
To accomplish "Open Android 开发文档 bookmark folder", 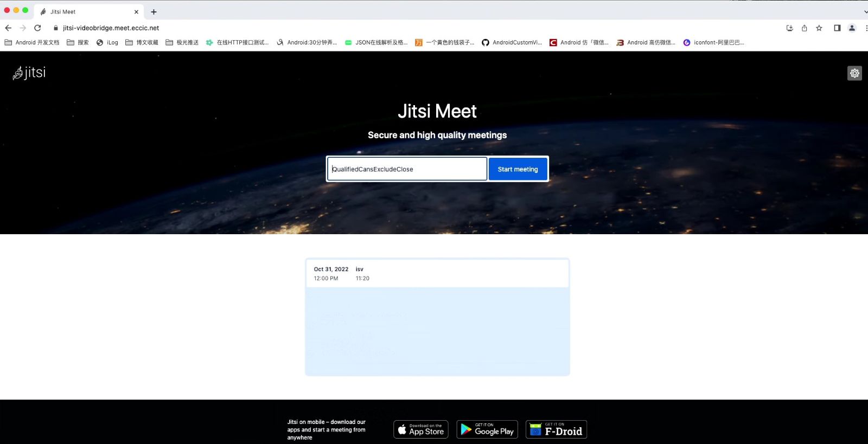I will pos(32,42).
